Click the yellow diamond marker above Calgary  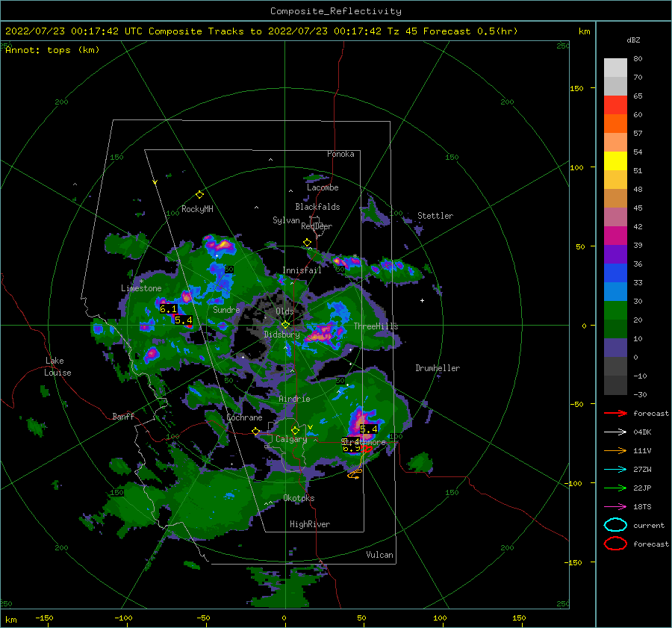pyautogui.click(x=295, y=430)
